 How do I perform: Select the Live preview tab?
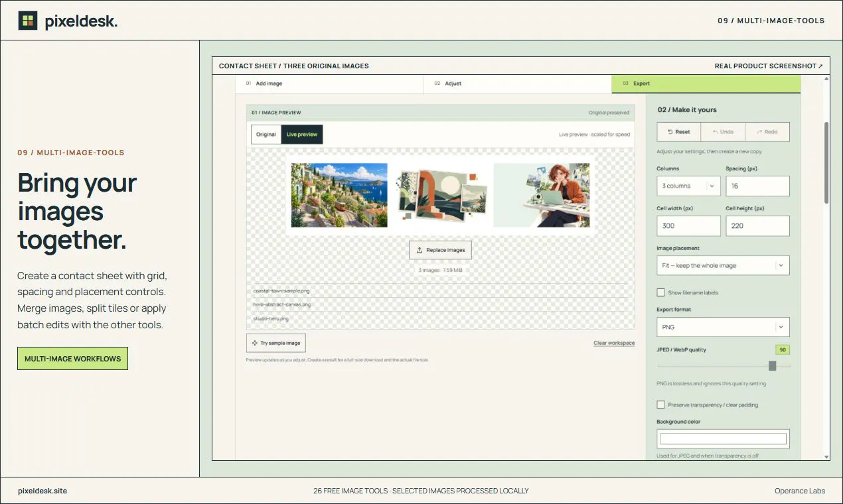(x=302, y=134)
